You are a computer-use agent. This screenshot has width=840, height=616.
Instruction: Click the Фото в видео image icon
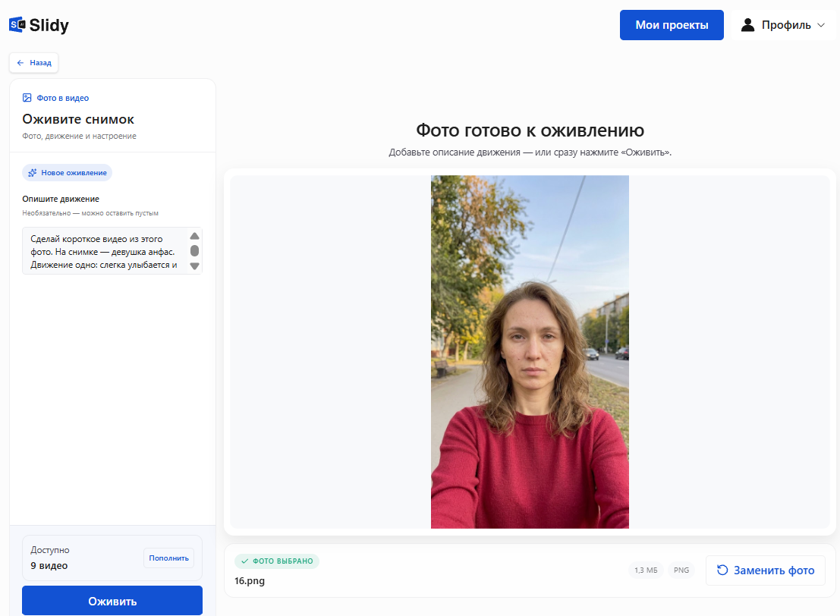click(27, 98)
